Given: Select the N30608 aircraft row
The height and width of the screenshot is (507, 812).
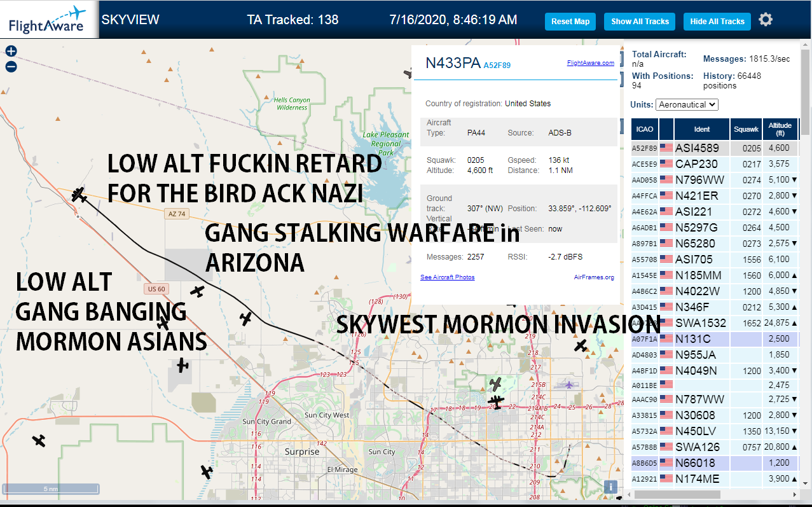Looking at the screenshot, I should [715, 415].
